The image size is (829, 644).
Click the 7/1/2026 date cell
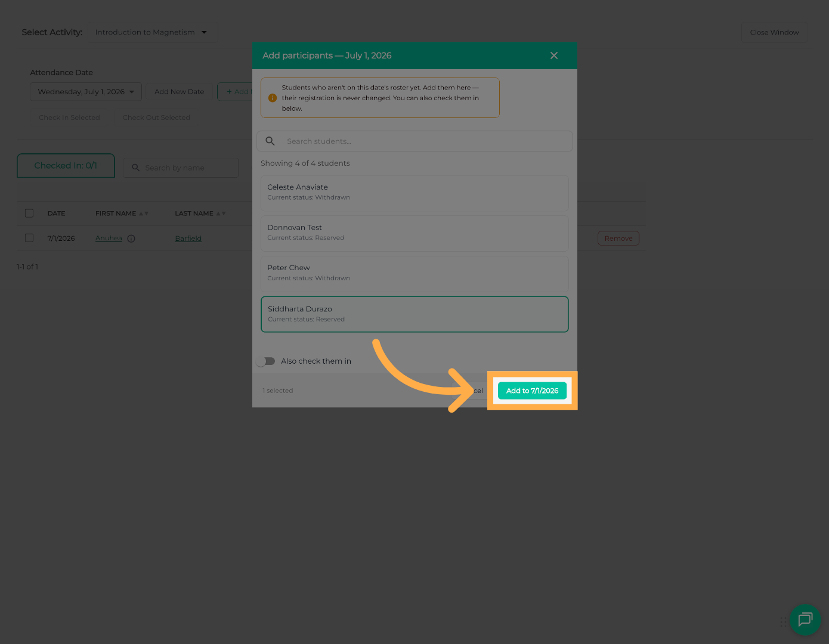click(61, 239)
